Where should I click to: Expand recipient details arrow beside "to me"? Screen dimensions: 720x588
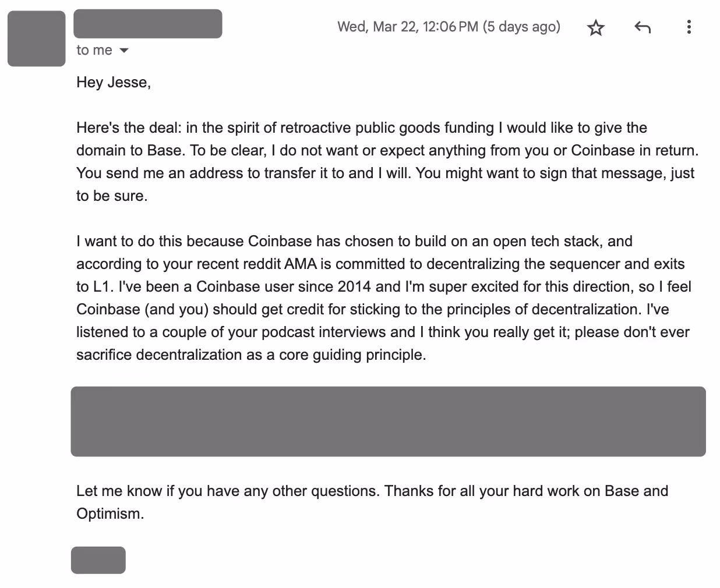tap(123, 51)
